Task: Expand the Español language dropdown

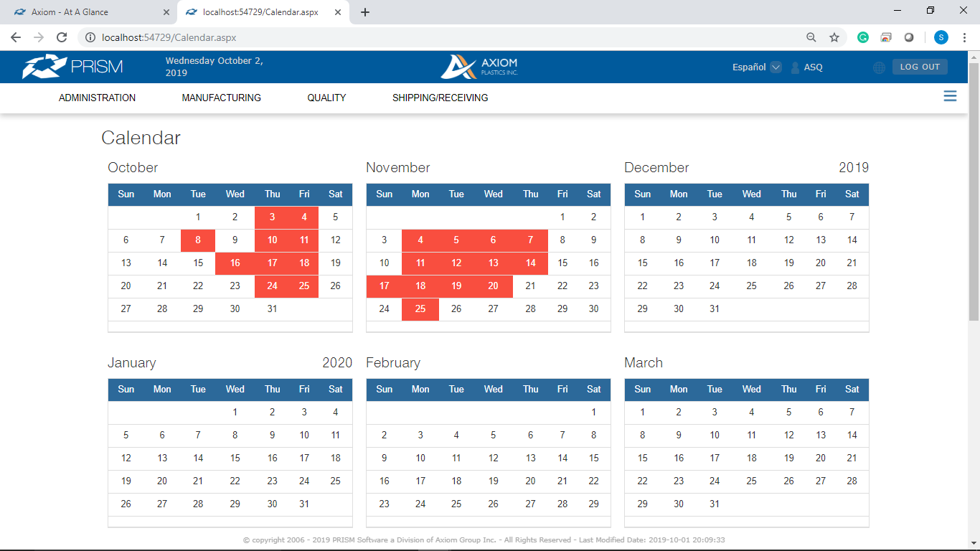Action: tap(757, 67)
